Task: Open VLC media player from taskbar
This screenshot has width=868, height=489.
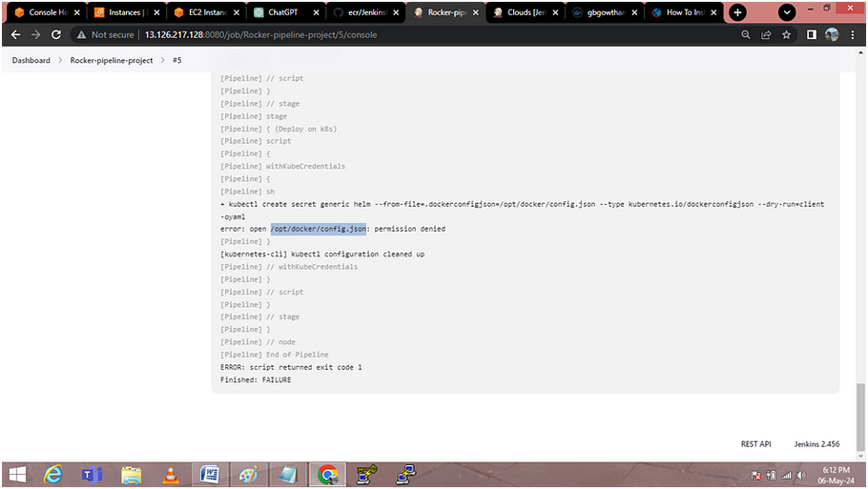Action: (x=171, y=475)
